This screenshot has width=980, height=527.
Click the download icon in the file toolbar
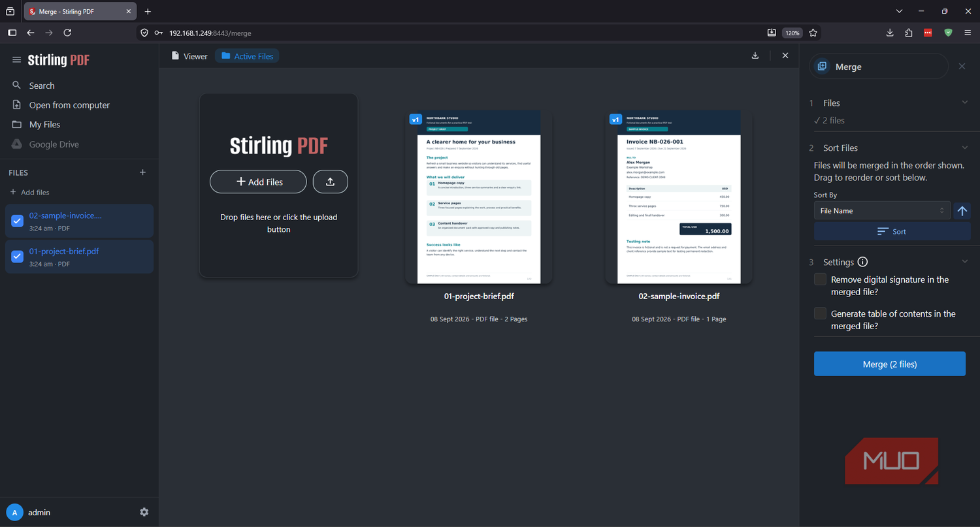point(755,56)
